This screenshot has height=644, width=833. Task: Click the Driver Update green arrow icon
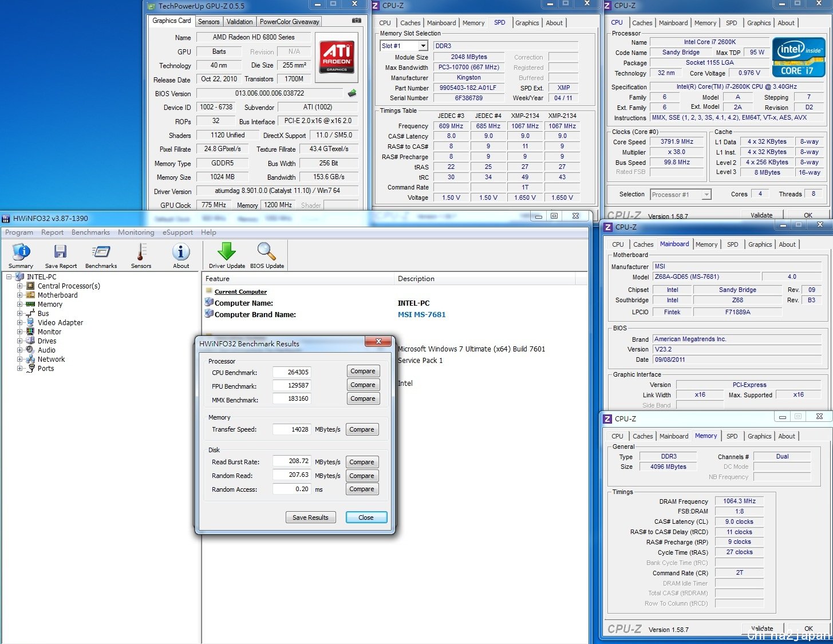227,255
